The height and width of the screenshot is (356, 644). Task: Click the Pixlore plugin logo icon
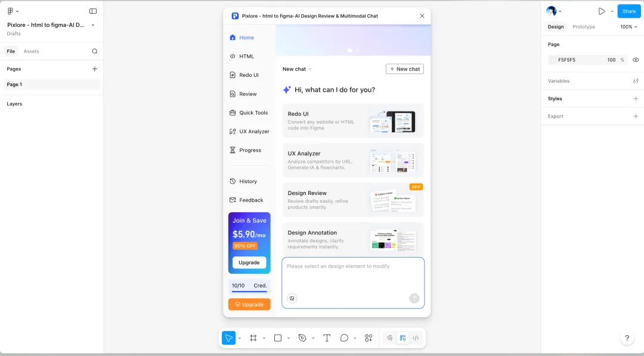(235, 16)
